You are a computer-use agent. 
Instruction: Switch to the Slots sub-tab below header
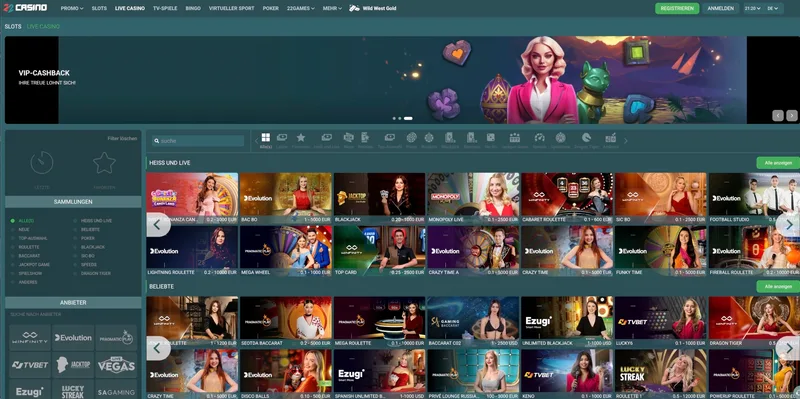point(13,26)
